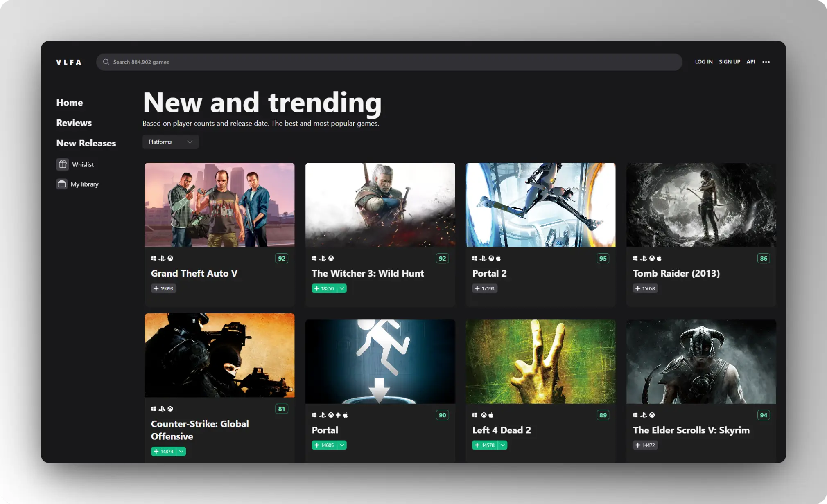
Task: Click PlayStation icon on Portal 2 card
Action: click(x=483, y=258)
